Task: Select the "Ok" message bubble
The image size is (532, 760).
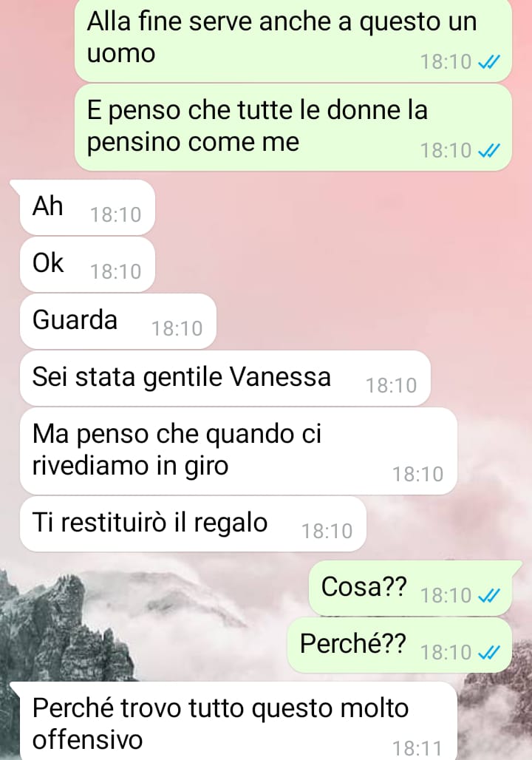Action: [x=87, y=264]
